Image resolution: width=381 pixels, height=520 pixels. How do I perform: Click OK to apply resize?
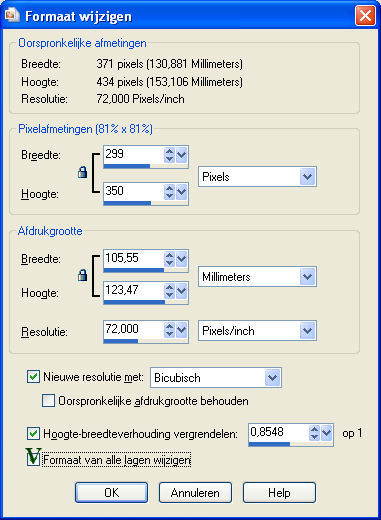click(x=111, y=492)
